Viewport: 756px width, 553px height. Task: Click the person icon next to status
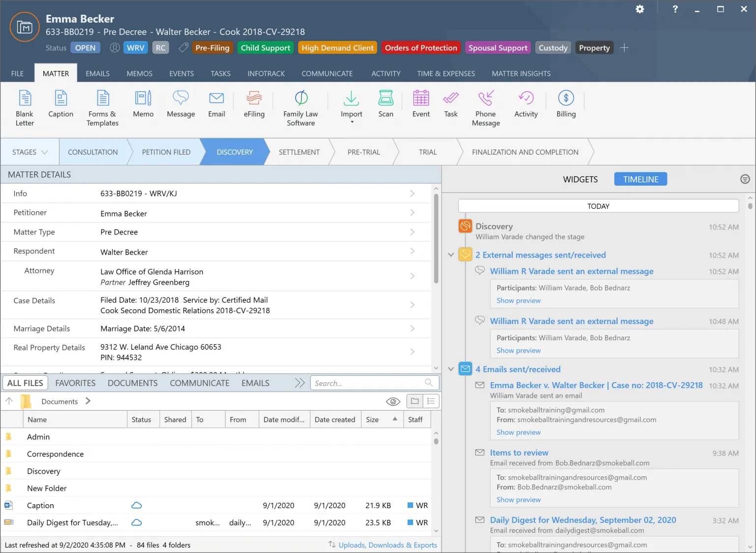pyautogui.click(x=115, y=48)
